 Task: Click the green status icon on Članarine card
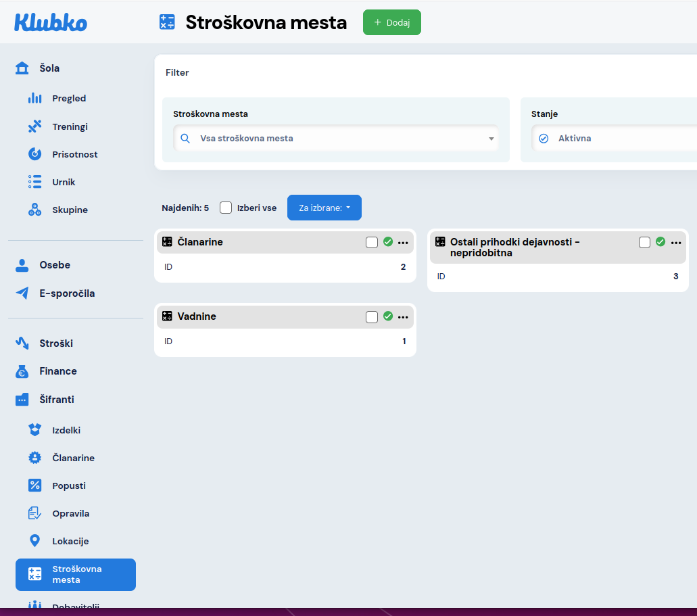pos(388,242)
